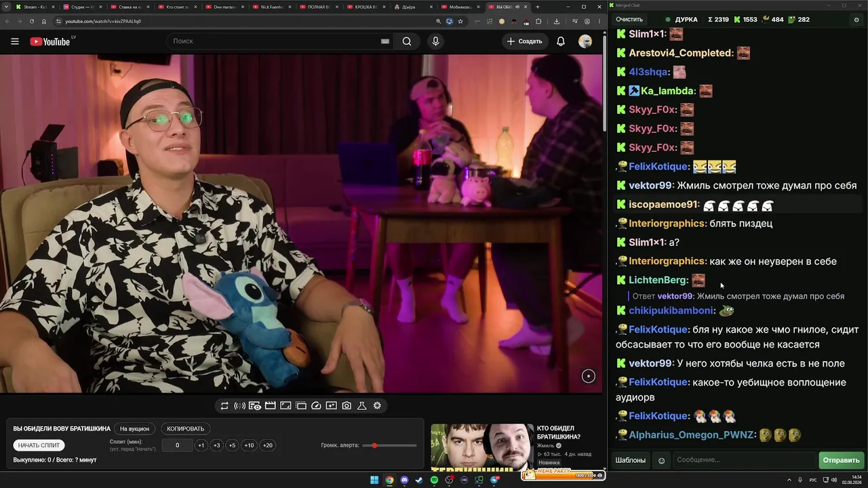Switch to the Stream Kick tab
868x488 pixels.
(35, 7)
